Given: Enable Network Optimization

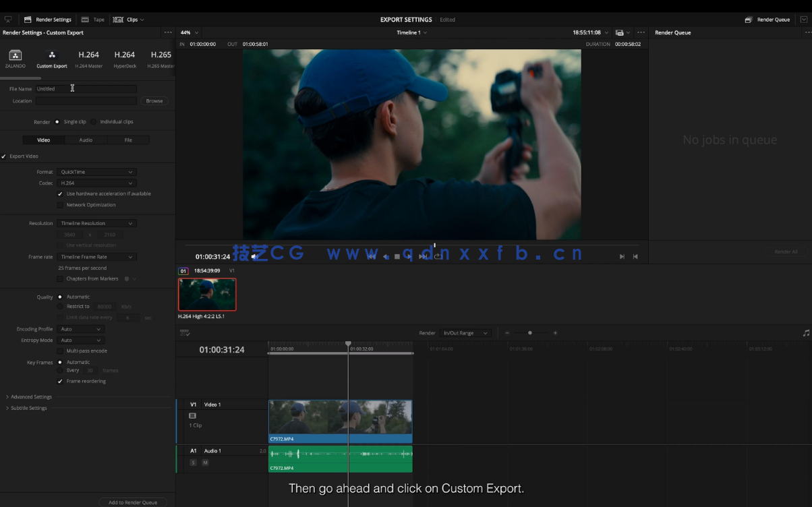Looking at the screenshot, I should click(x=59, y=205).
